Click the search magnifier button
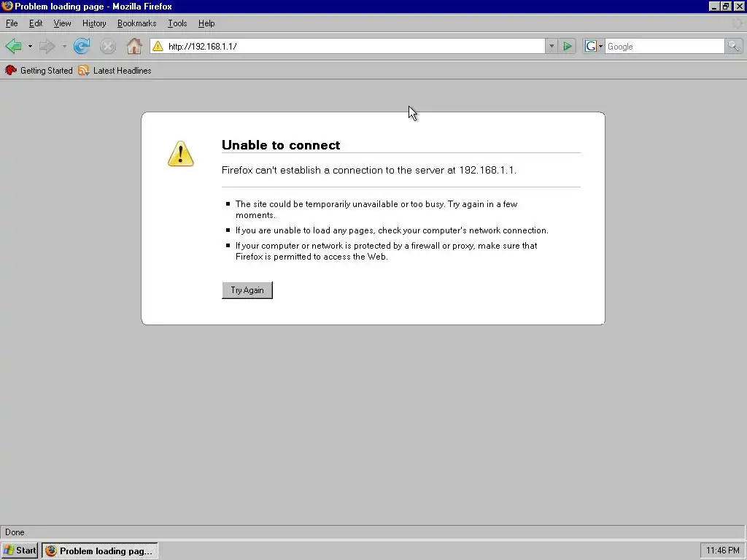 (734, 46)
